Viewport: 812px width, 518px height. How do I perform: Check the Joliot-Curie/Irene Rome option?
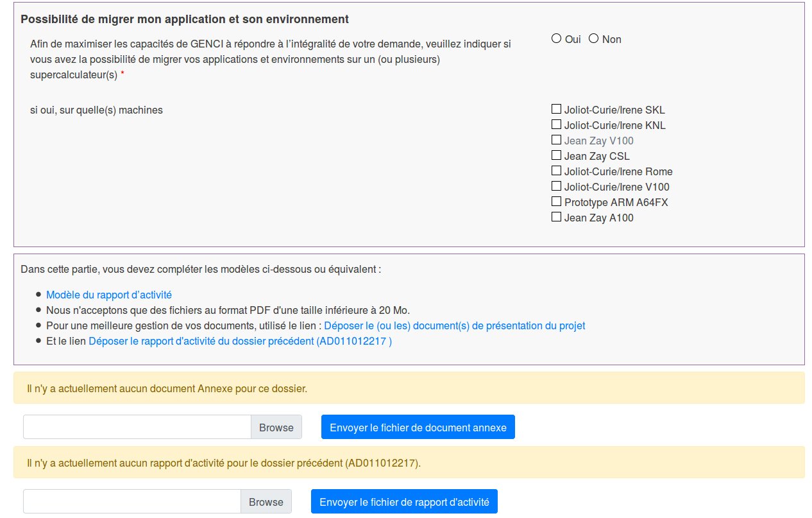click(556, 171)
